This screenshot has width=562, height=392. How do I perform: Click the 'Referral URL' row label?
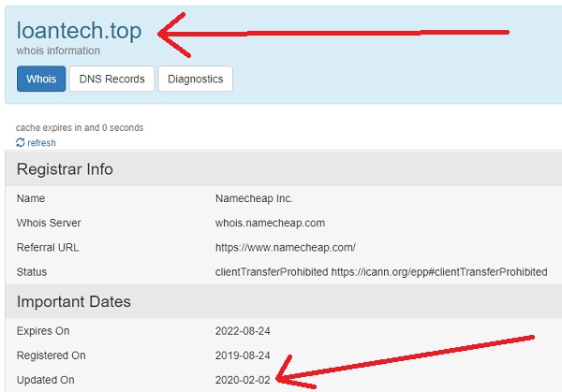(48, 247)
